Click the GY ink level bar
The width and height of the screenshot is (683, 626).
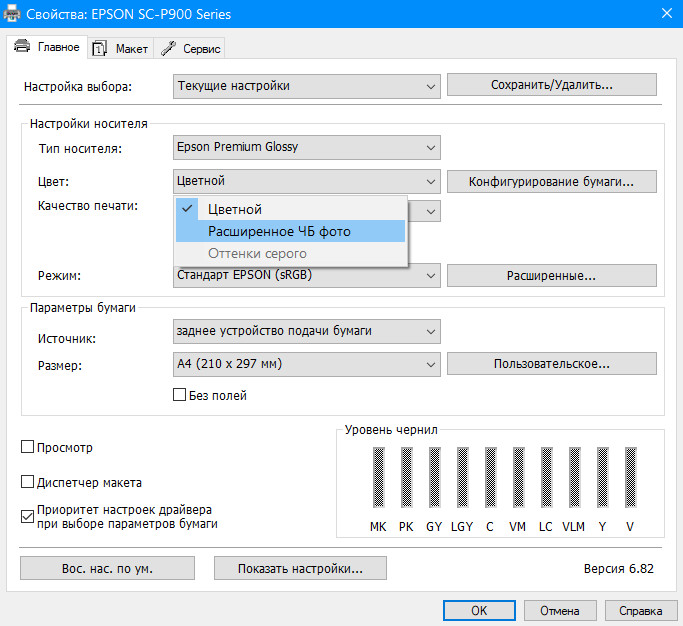click(434, 477)
